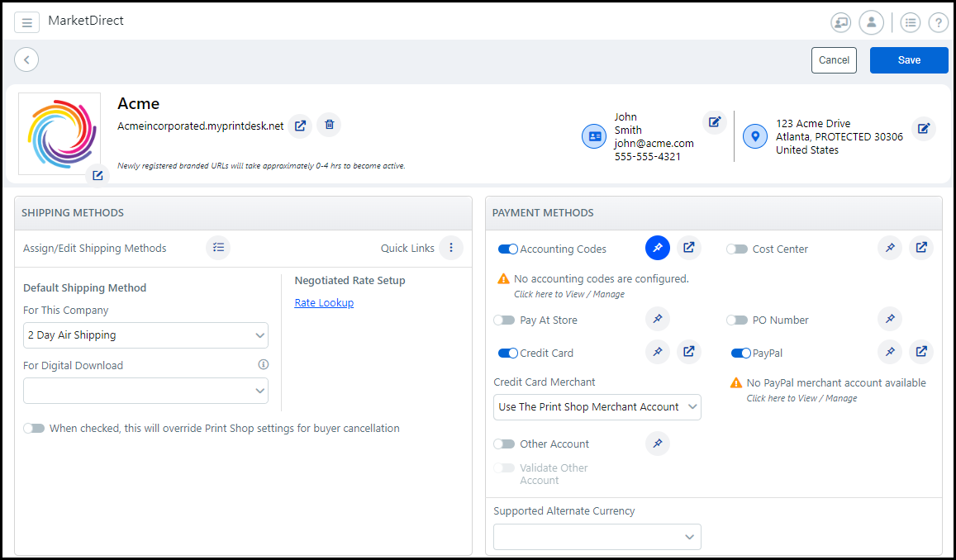This screenshot has width=956, height=560.
Task: Edit the Acme company logo
Action: coord(98,175)
